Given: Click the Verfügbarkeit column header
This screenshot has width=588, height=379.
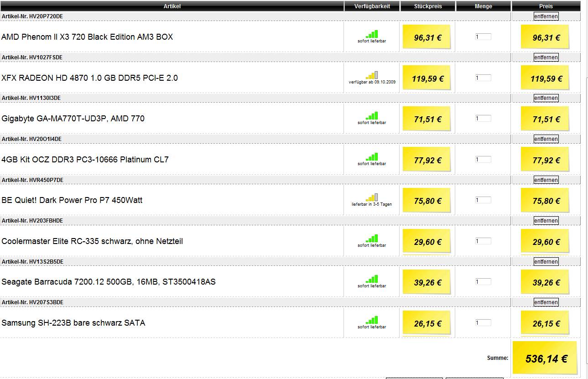Looking at the screenshot, I should [x=372, y=6].
